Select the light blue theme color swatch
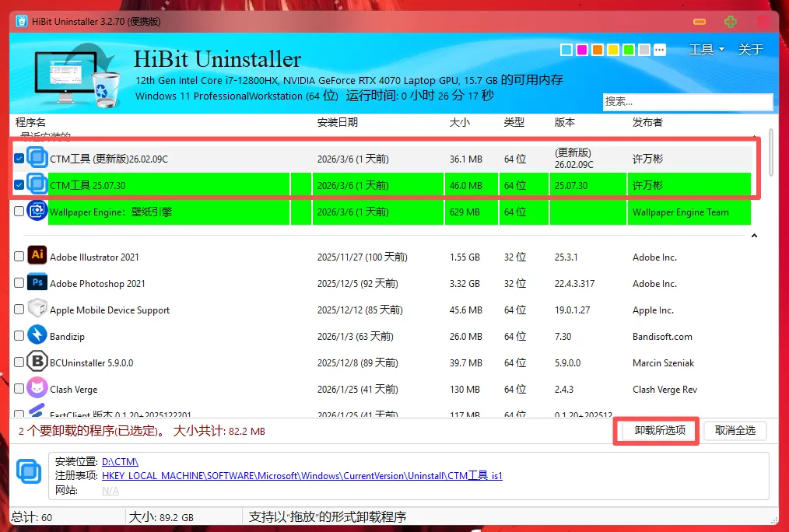This screenshot has height=532, width=789. [566, 50]
